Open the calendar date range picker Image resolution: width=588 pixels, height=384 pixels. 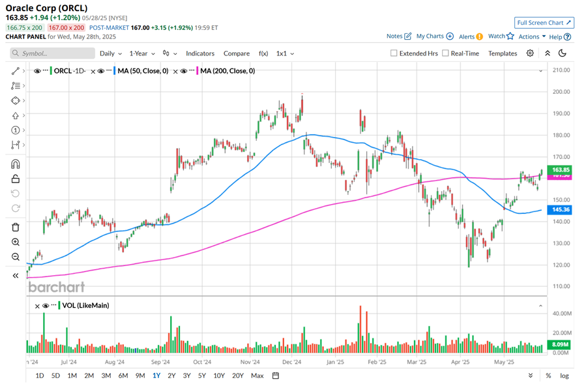(276, 376)
